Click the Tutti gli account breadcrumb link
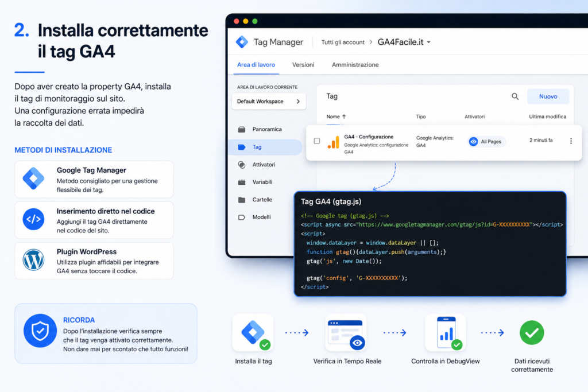 (x=343, y=42)
